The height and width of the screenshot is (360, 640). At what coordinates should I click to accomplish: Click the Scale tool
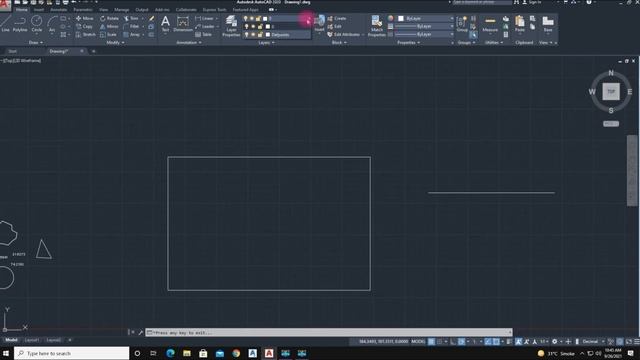coord(108,35)
